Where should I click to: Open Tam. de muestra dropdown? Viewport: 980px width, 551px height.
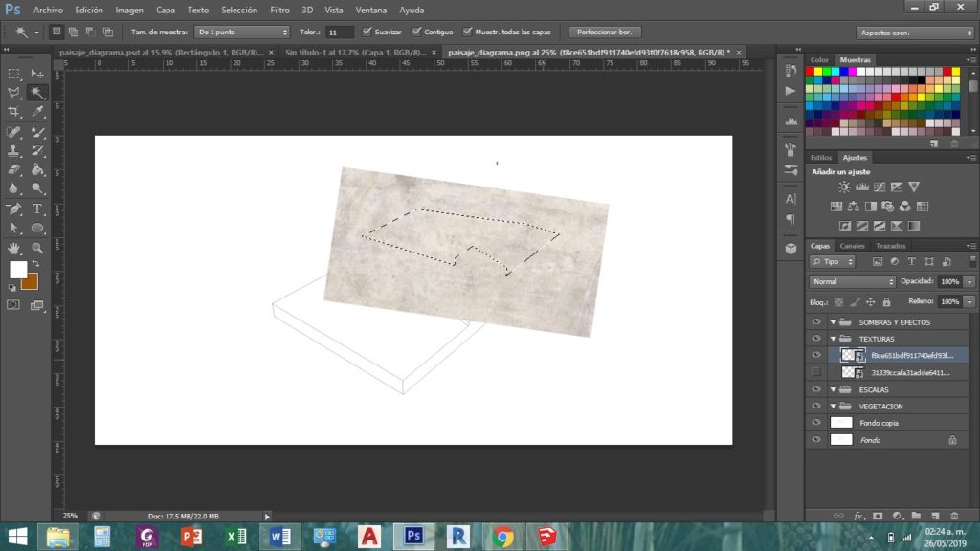pos(242,32)
